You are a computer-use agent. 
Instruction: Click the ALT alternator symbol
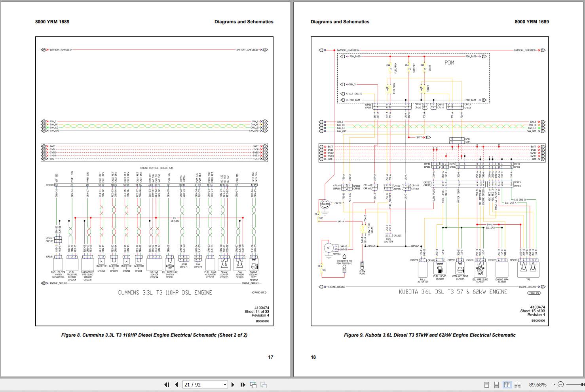(328, 248)
